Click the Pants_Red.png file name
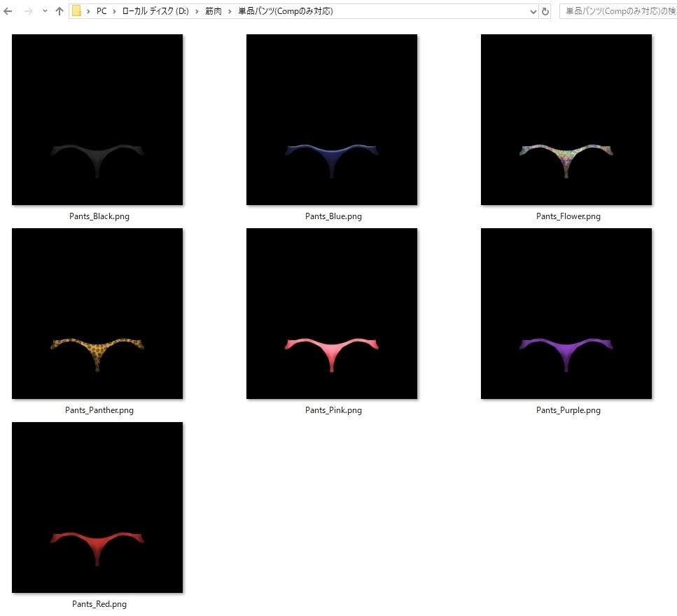Image resolution: width=677 pixels, height=616 pixels. point(99,604)
